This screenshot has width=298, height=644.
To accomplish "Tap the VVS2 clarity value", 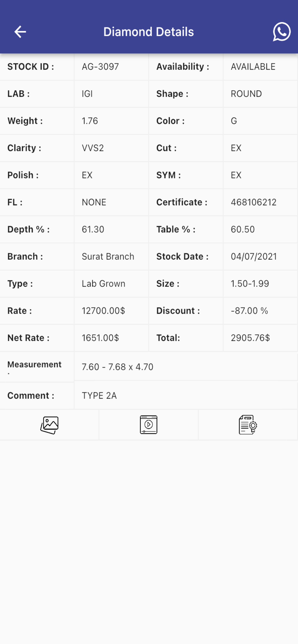I will 93,148.
